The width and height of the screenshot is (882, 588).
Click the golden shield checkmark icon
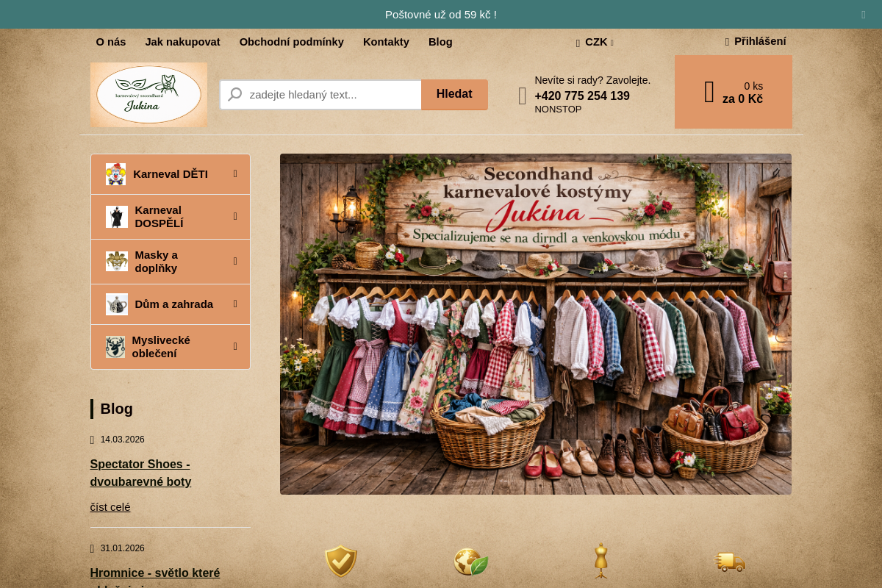tap(341, 562)
